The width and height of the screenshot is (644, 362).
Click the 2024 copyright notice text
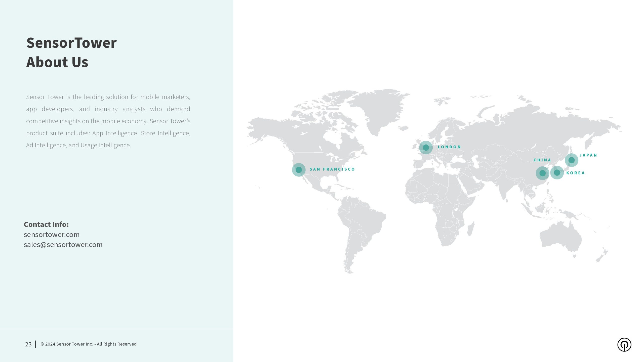pos(88,344)
